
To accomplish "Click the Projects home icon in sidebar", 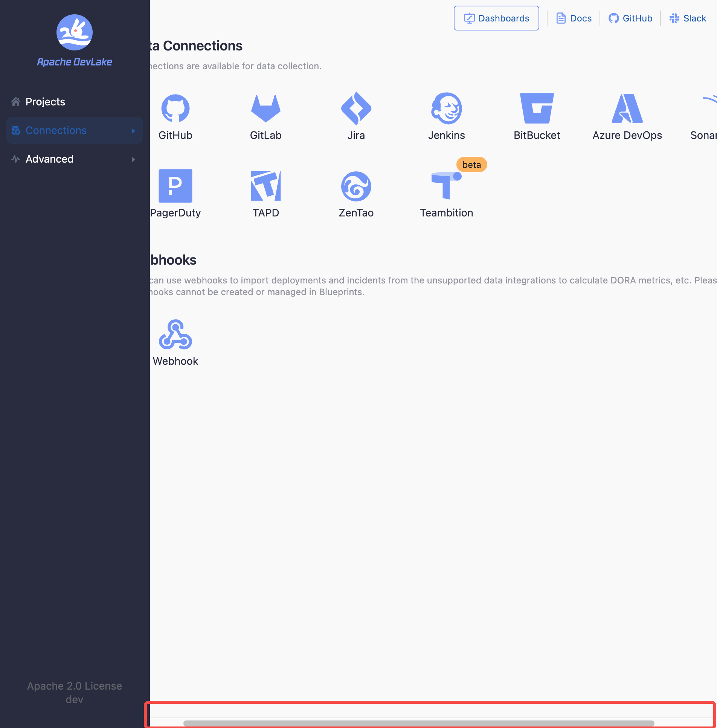I will tap(16, 102).
